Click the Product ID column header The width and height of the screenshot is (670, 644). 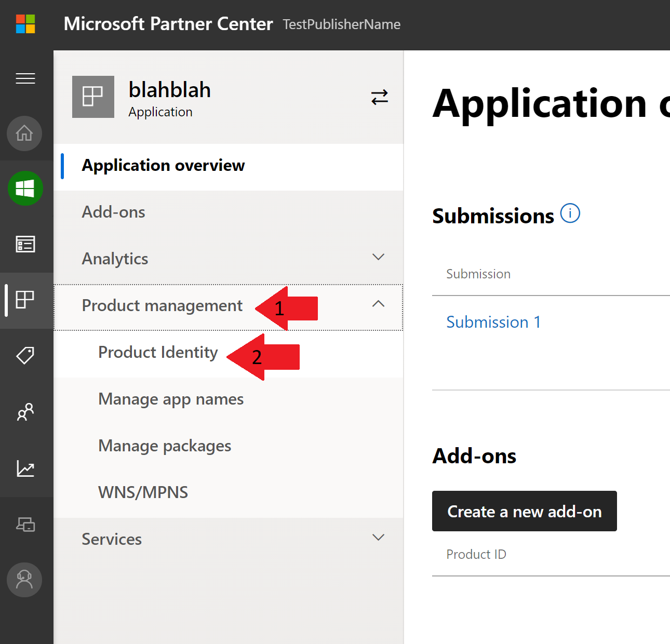[x=476, y=555]
